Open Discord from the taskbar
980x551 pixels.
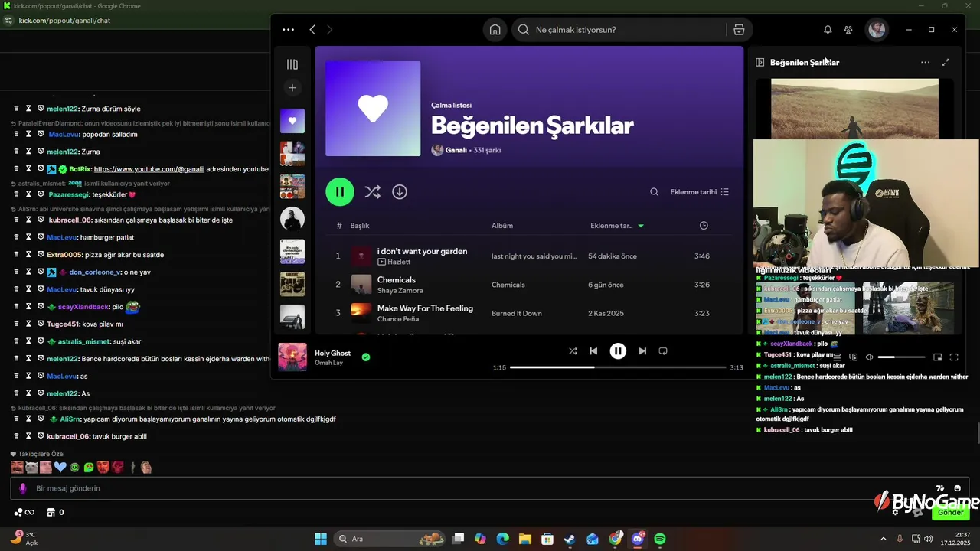point(638,539)
